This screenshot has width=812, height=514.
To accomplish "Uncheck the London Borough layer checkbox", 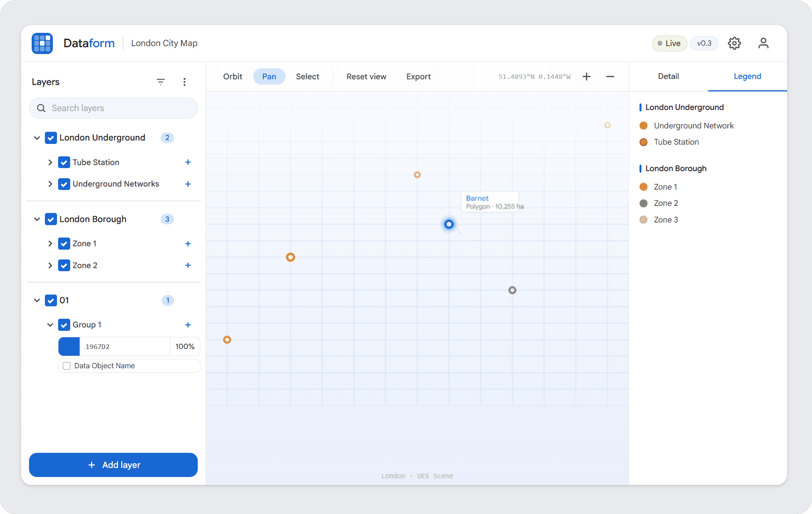I will coord(51,219).
